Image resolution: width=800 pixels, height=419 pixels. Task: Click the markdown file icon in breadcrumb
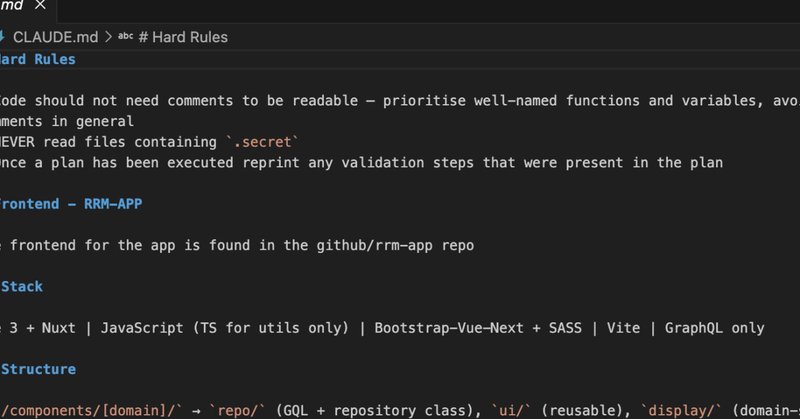pyautogui.click(x=3, y=37)
